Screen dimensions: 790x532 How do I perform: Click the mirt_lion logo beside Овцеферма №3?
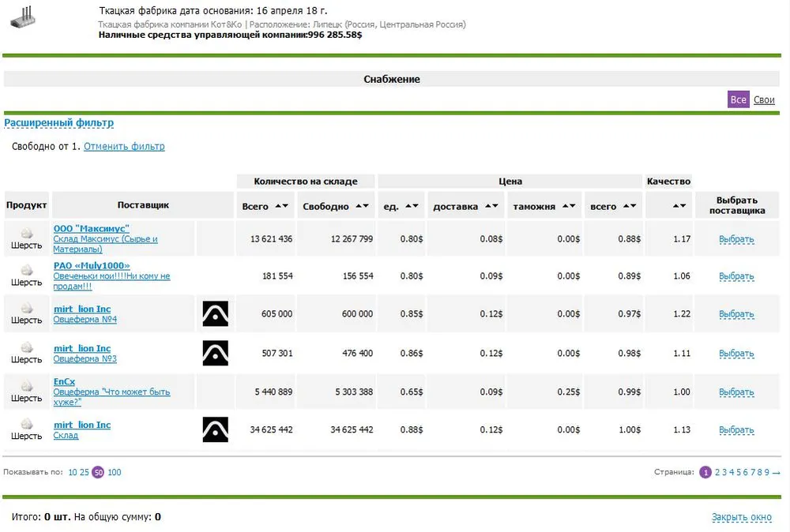(x=215, y=353)
